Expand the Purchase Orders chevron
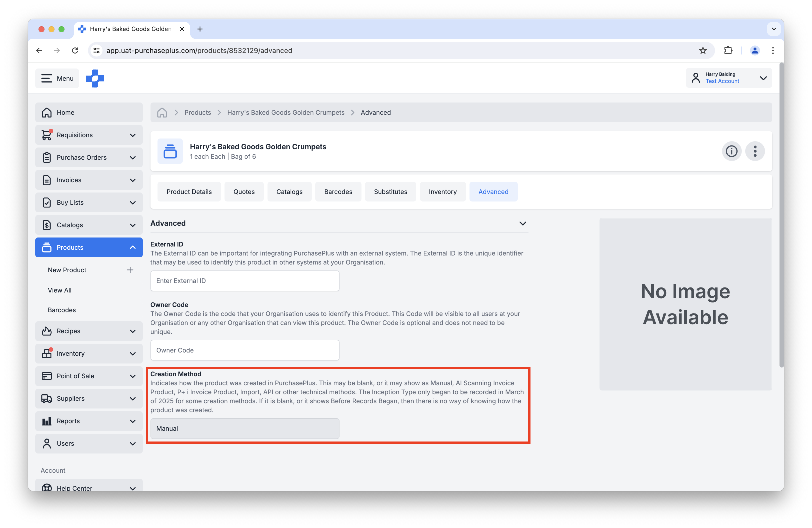 tap(133, 157)
